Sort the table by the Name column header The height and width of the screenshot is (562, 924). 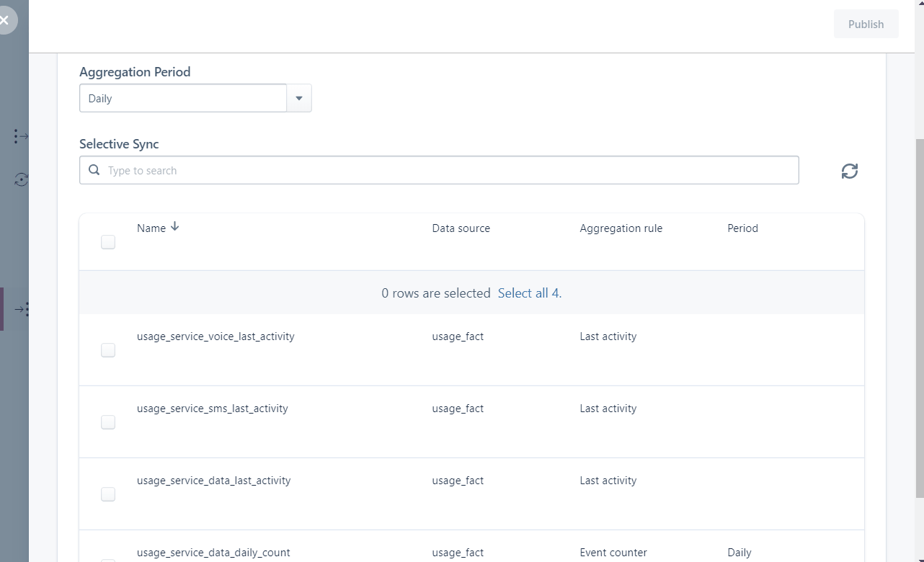[x=151, y=228]
